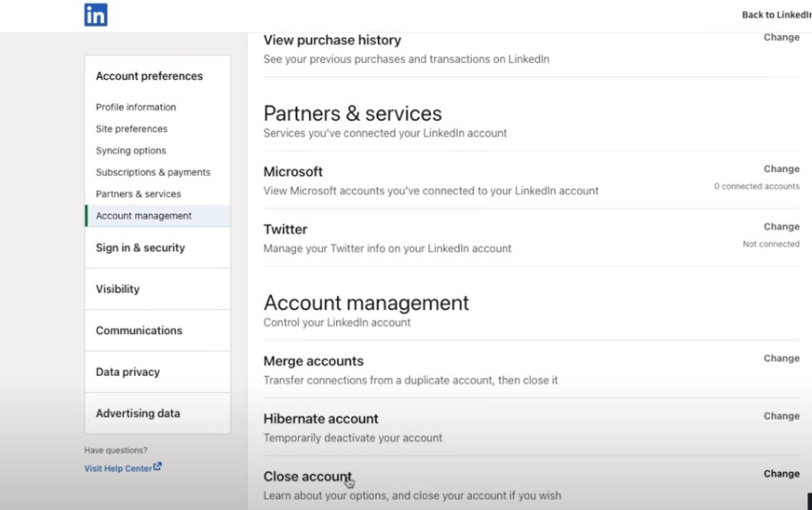Viewport: 812px width, 510px height.
Task: Click Back to LinkedIn link
Action: click(776, 15)
